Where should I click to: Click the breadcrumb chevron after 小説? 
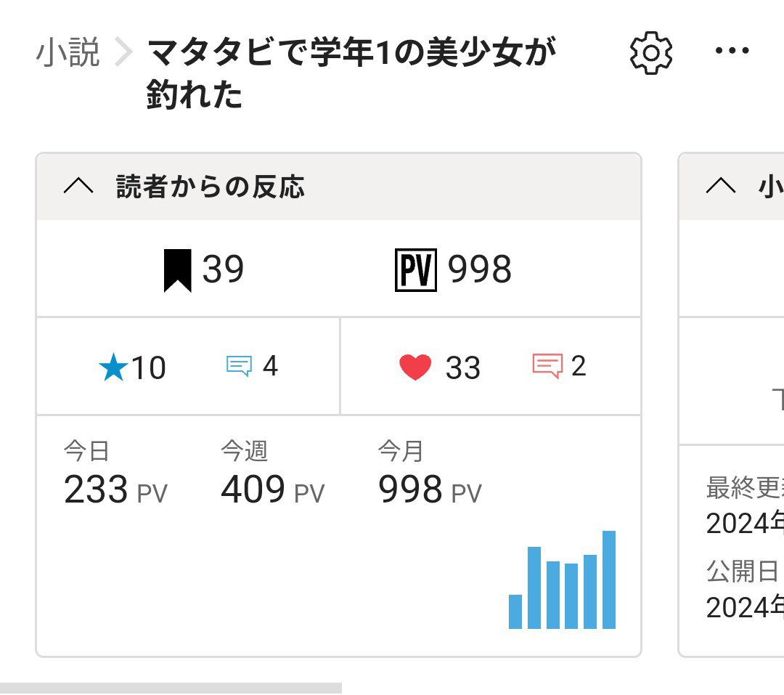[125, 54]
